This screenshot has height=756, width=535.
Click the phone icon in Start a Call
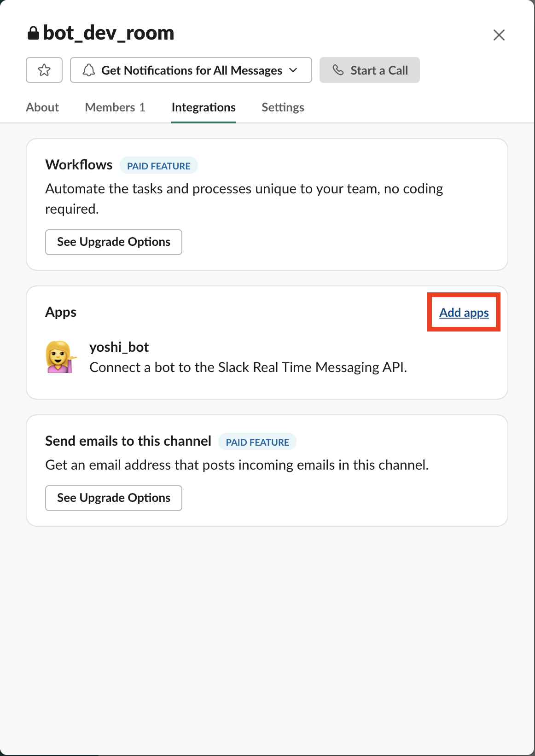[338, 70]
